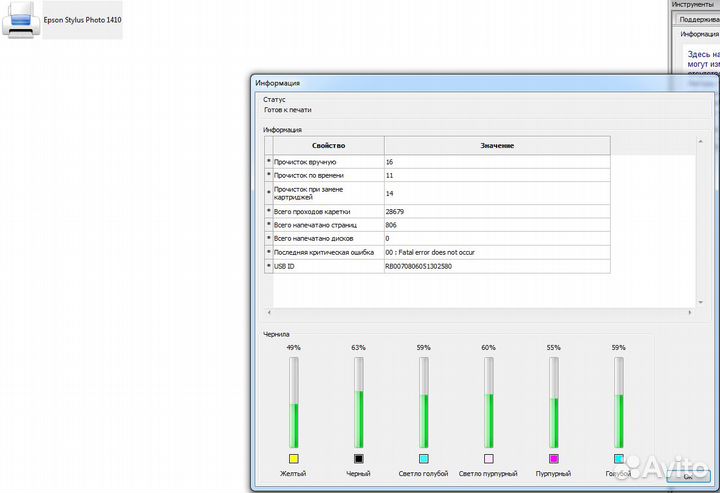
Task: Click the yellow ink color swatch
Action: [294, 459]
